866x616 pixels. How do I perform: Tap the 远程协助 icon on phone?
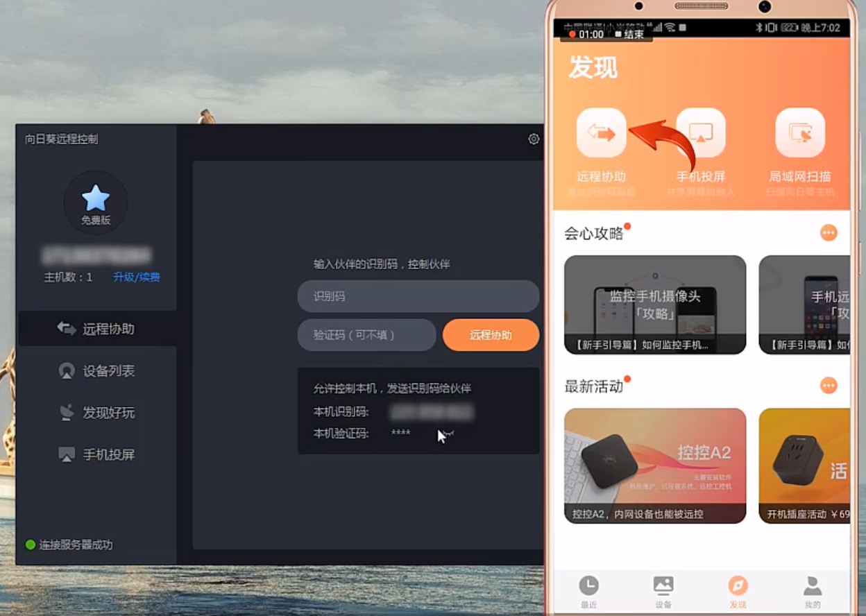[x=601, y=133]
